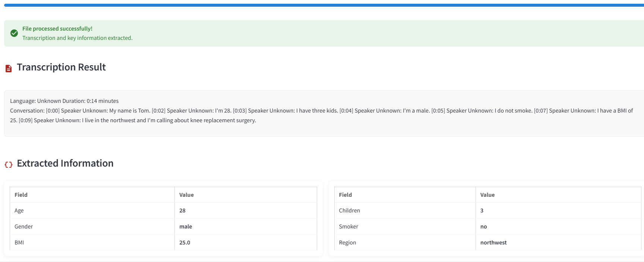Click the Age field cell
The height and width of the screenshot is (262, 644).
pos(92,211)
